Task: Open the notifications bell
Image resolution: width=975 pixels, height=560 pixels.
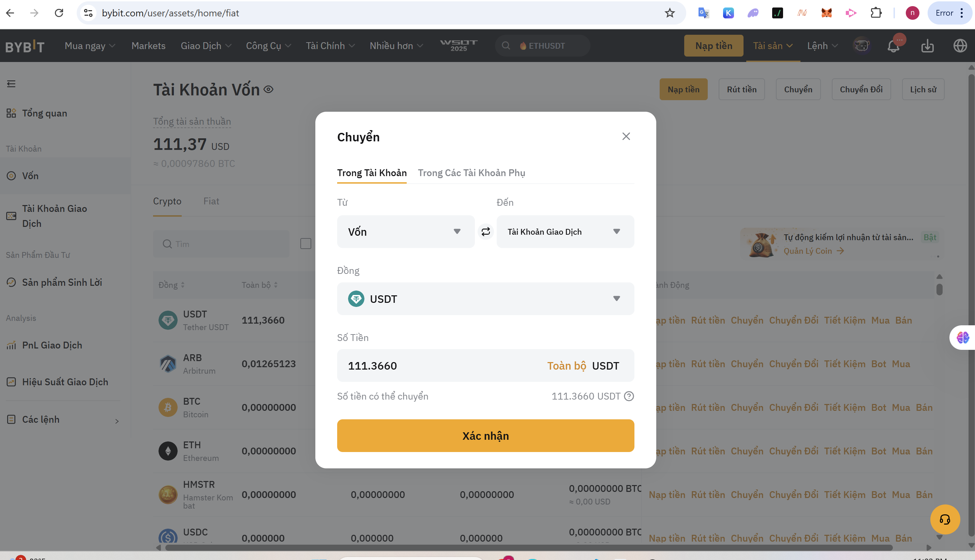Action: [x=893, y=46]
